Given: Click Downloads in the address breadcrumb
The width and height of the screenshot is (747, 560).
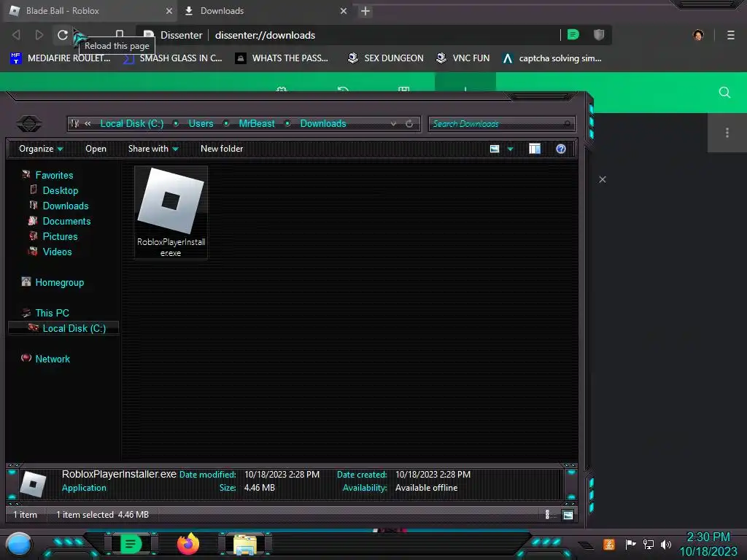Looking at the screenshot, I should [x=323, y=124].
